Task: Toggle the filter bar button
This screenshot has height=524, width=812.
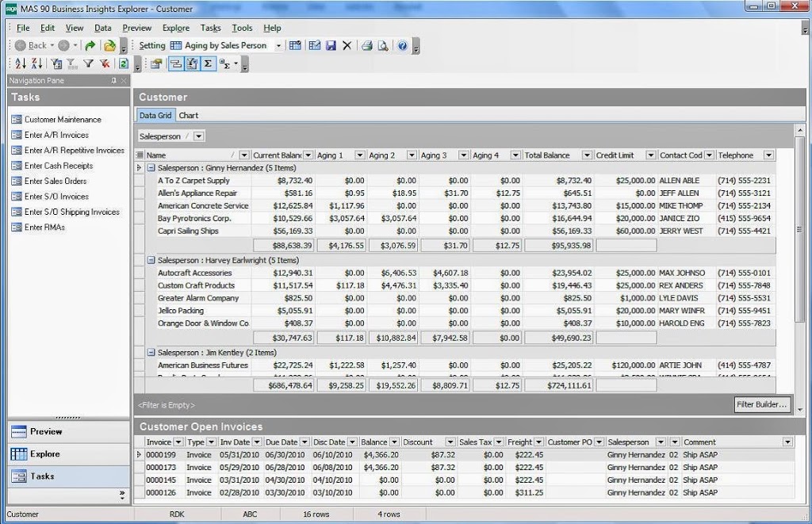Action: point(192,63)
